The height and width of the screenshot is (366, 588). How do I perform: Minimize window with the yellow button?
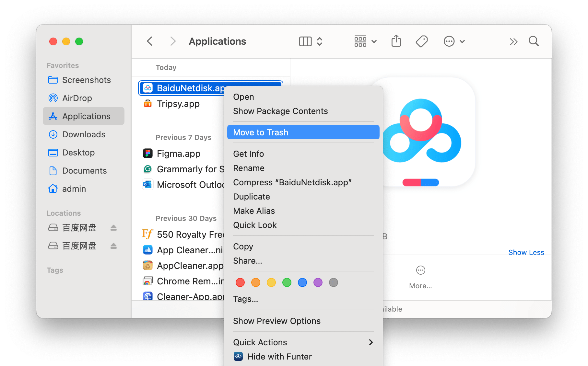66,41
